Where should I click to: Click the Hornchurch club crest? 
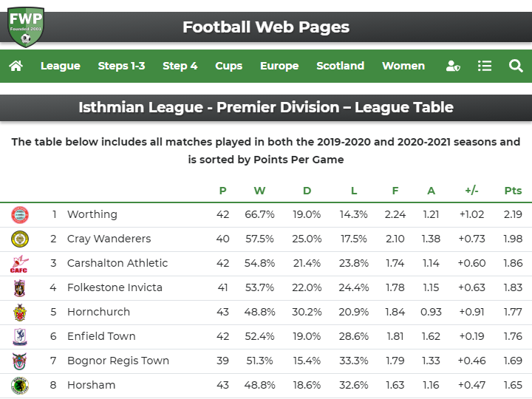20,313
